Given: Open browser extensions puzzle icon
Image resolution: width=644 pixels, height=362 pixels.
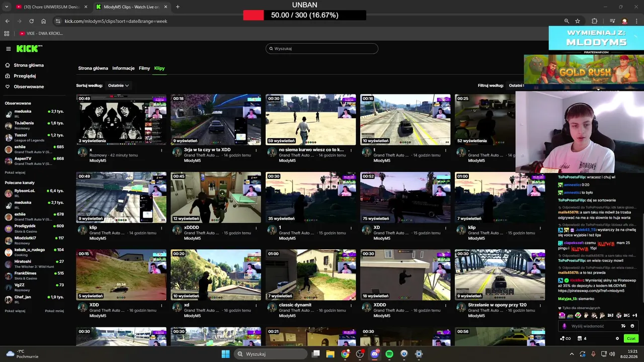Looking at the screenshot, I should click(595, 21).
